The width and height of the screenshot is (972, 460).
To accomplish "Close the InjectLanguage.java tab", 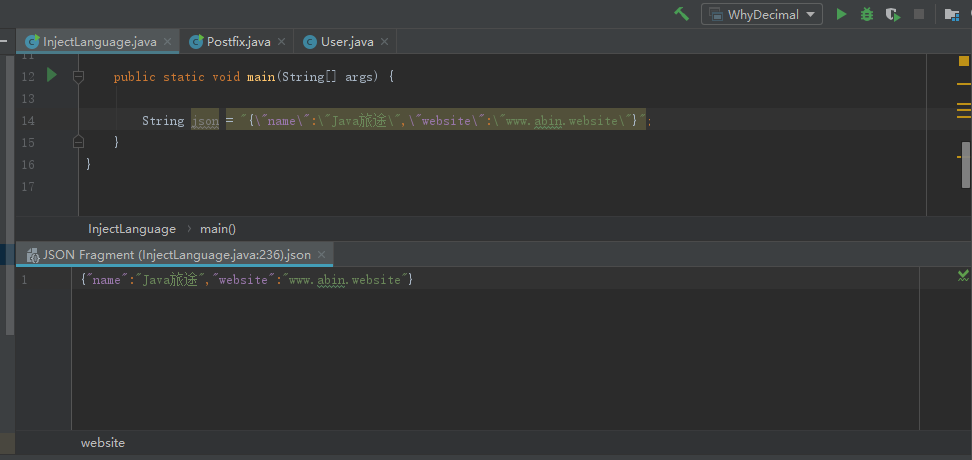I will [x=167, y=42].
